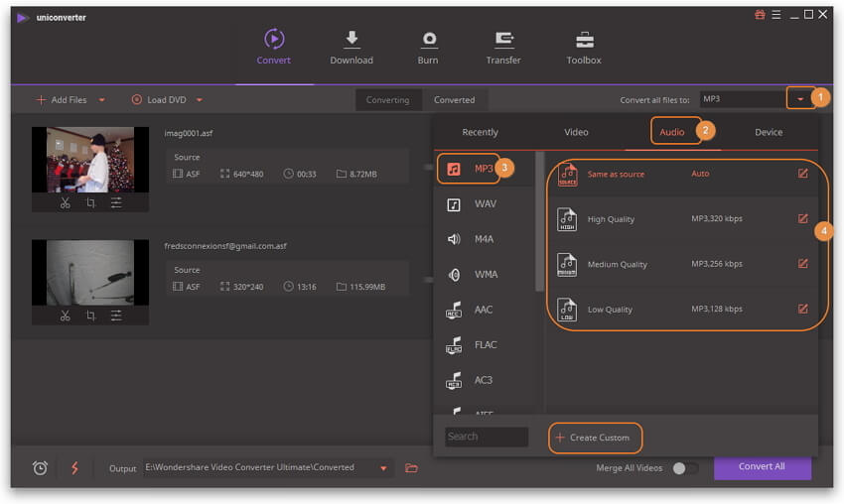Click the 640*480 resolution value

click(248, 175)
